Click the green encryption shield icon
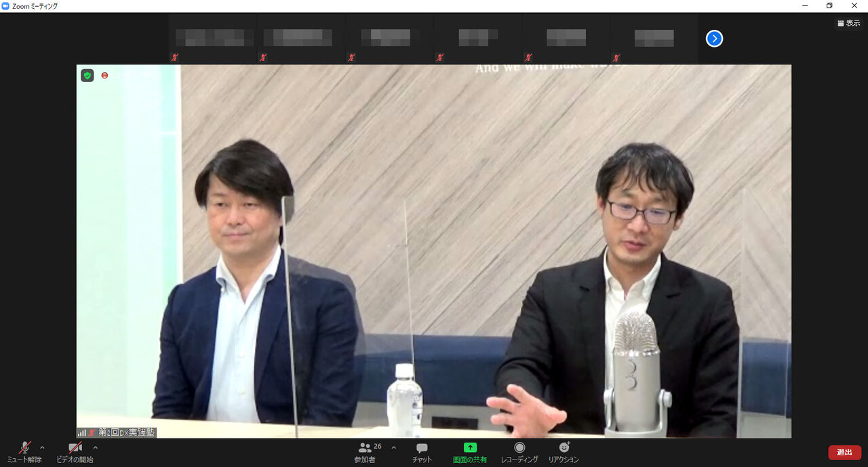 (87, 75)
